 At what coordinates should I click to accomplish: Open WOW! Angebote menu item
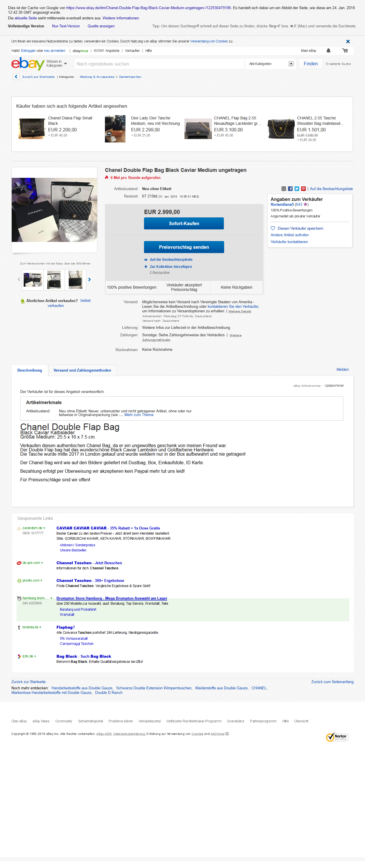(x=107, y=51)
